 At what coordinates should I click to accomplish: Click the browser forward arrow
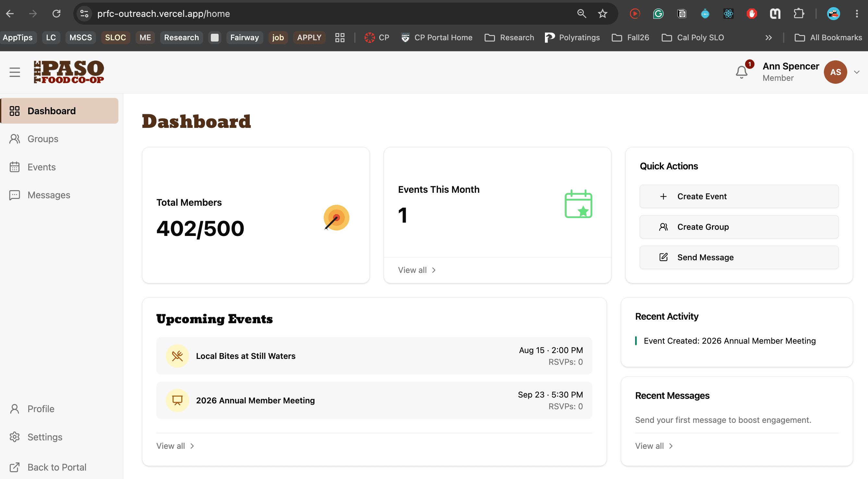click(x=33, y=14)
